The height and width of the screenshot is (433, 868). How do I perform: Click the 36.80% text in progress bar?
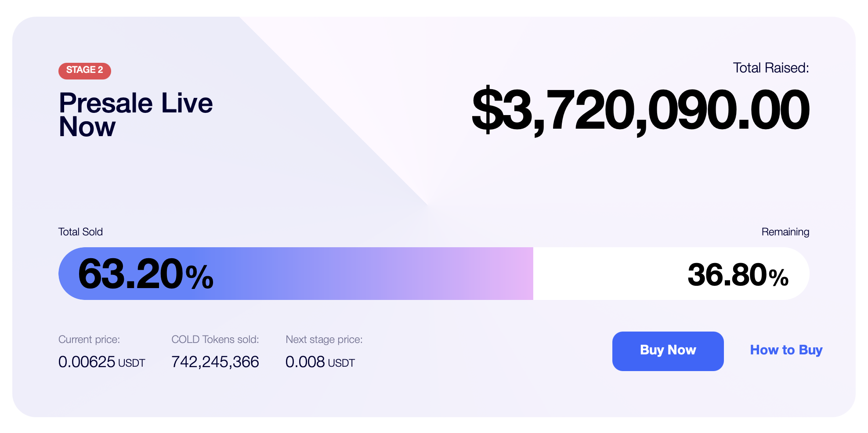(738, 275)
